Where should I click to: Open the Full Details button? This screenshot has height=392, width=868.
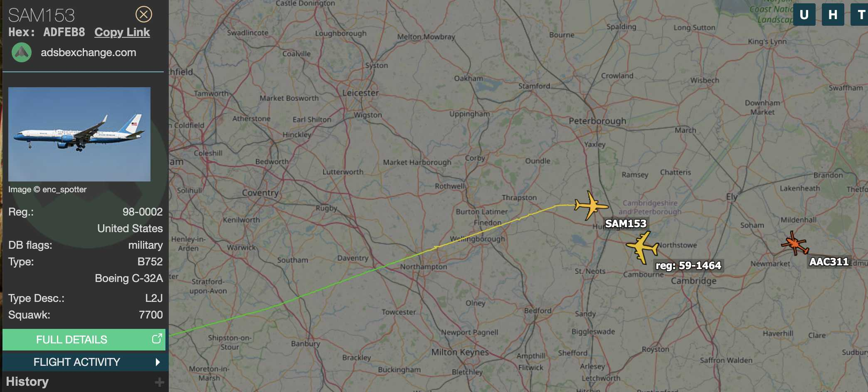(x=84, y=340)
